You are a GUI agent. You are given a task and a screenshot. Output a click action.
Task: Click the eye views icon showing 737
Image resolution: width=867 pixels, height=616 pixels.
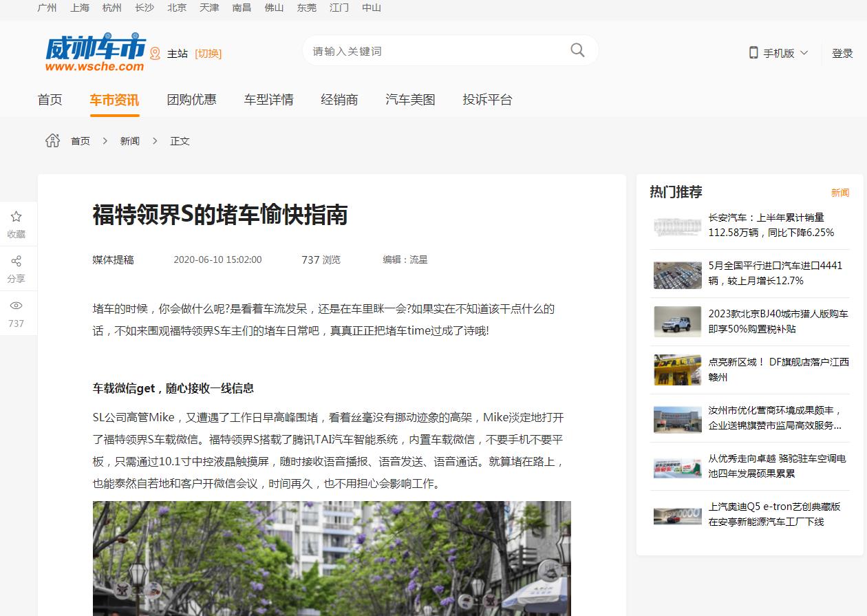(16, 306)
